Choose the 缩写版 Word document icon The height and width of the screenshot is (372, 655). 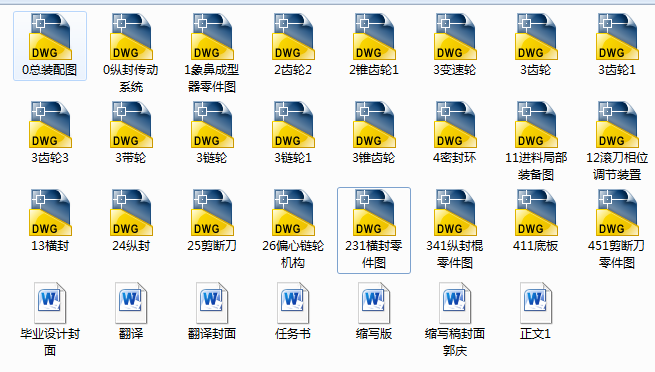[x=374, y=303]
